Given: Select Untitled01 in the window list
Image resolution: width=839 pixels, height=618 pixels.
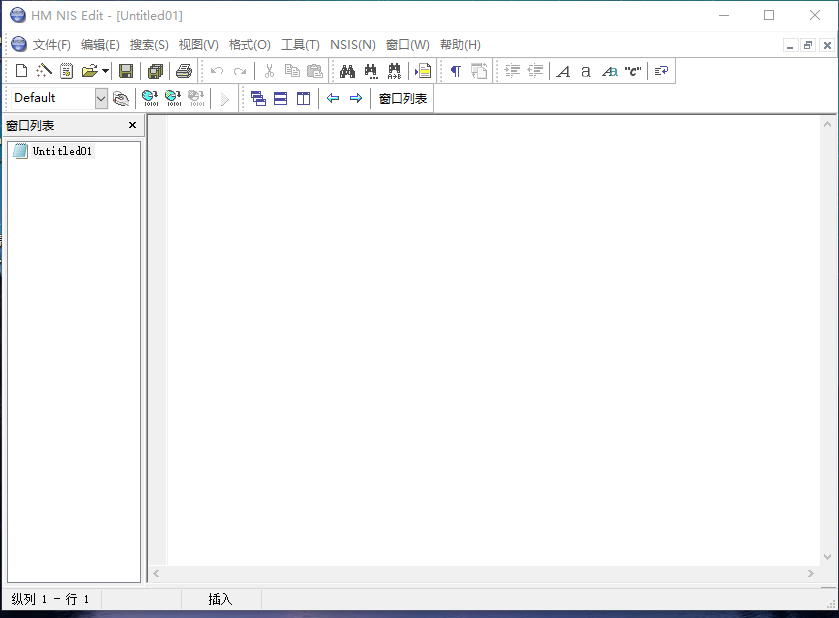Looking at the screenshot, I should [60, 150].
